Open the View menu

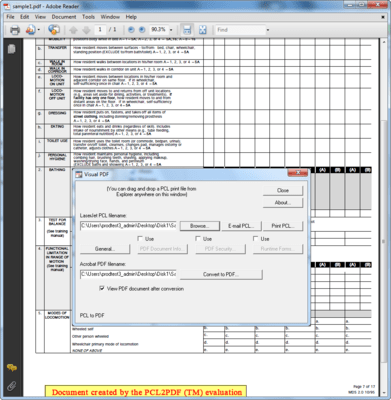click(40, 17)
